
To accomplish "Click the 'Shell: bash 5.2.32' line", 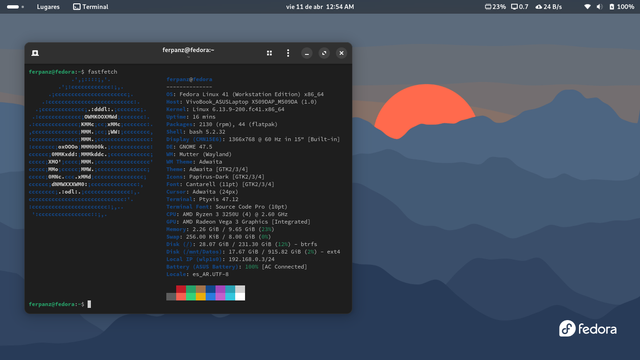I will click(196, 132).
